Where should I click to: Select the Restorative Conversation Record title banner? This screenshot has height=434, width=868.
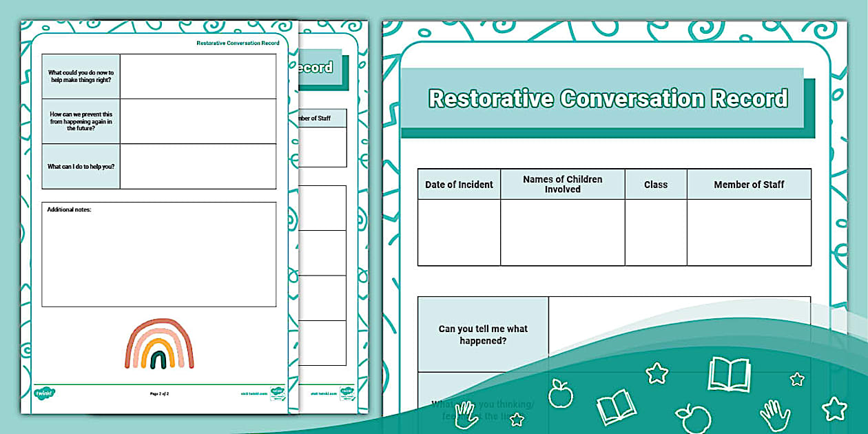[x=608, y=99]
